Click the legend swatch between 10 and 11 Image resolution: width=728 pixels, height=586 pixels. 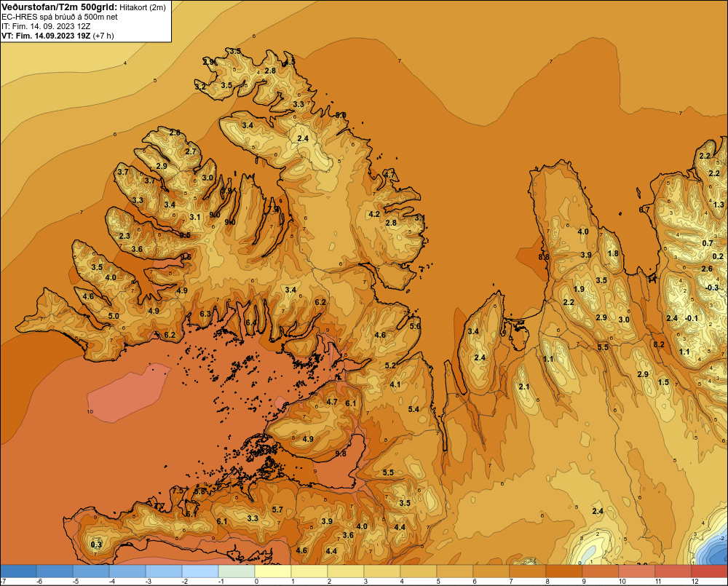point(637,571)
